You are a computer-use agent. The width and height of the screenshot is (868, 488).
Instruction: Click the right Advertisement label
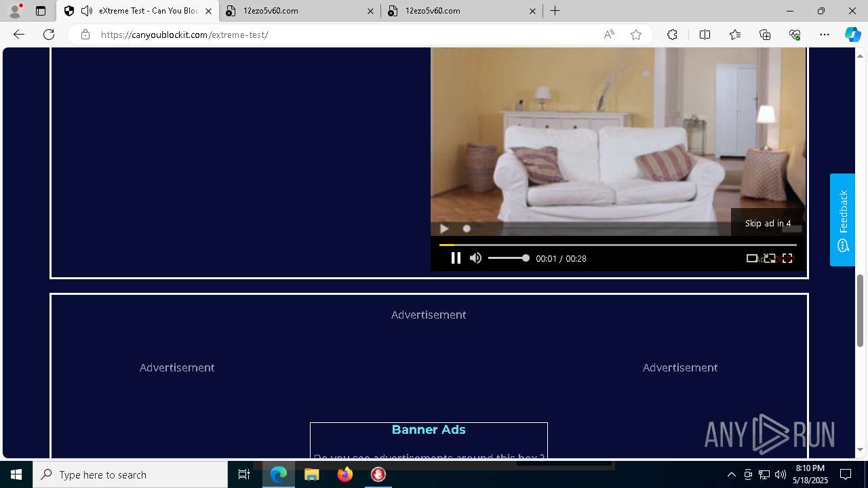coord(680,367)
